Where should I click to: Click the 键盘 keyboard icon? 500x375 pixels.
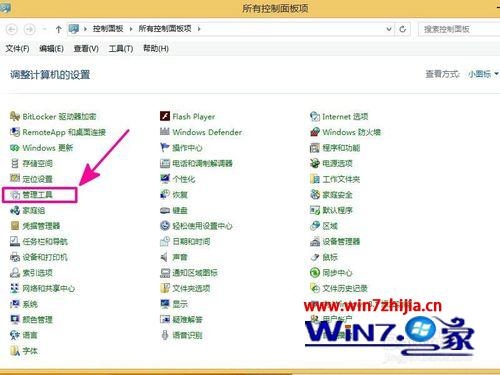click(165, 210)
